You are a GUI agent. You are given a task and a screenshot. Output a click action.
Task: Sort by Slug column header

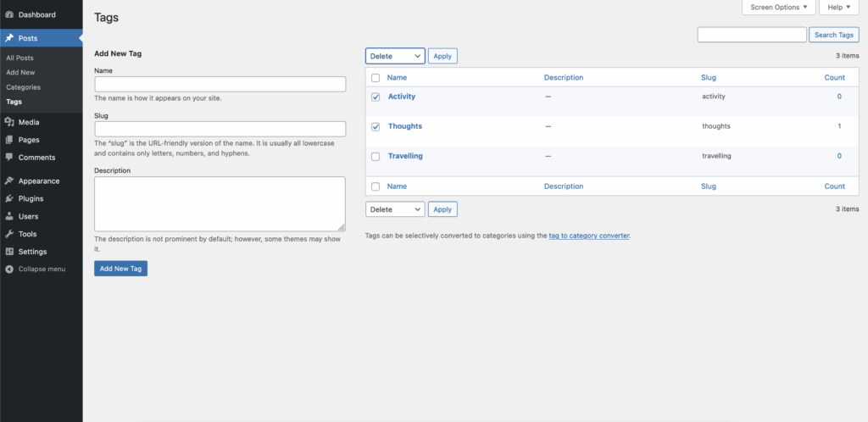(x=709, y=77)
